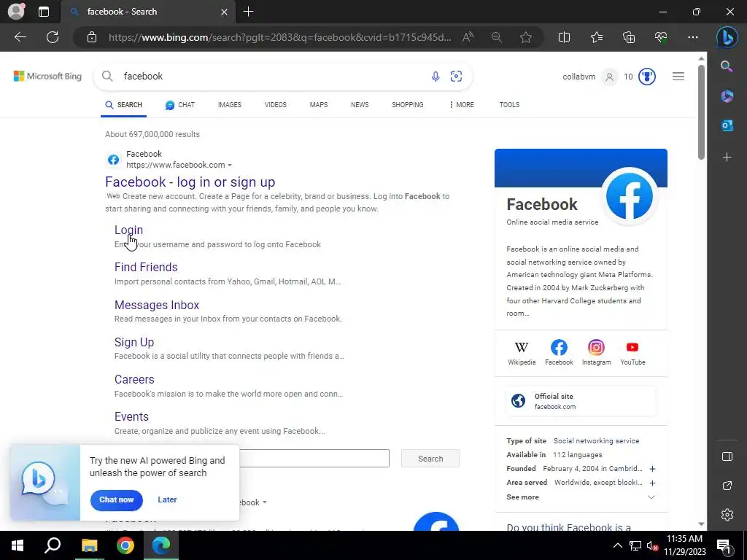Open the Events link

coord(131,416)
